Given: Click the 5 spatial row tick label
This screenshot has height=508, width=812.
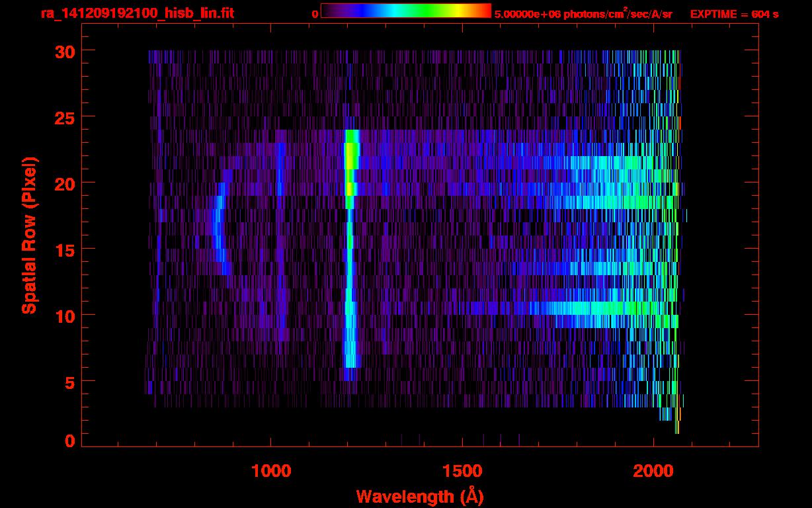Looking at the screenshot, I should tap(69, 382).
